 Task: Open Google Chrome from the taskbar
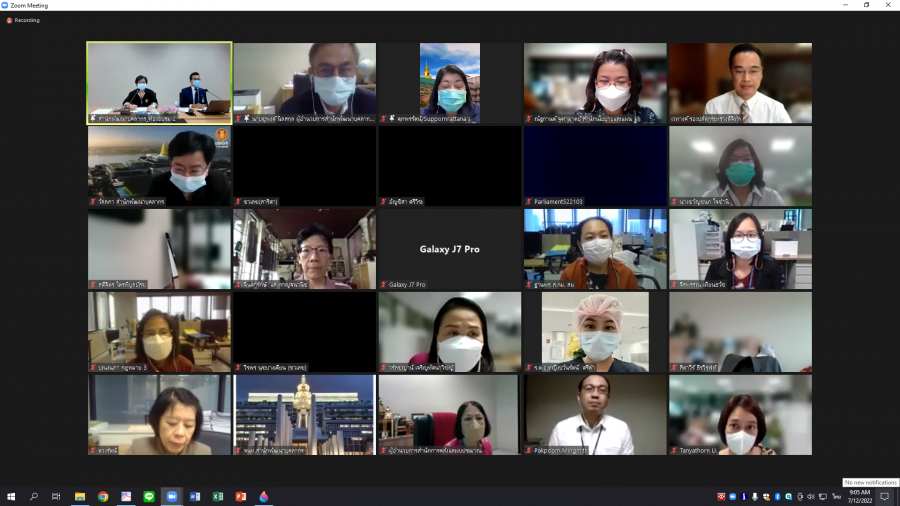[x=103, y=496]
